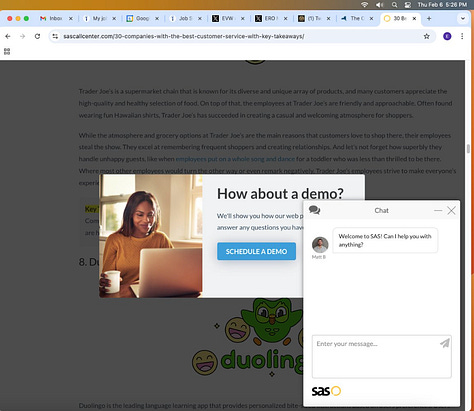Open Spotlight search in menu bar

coord(394,5)
